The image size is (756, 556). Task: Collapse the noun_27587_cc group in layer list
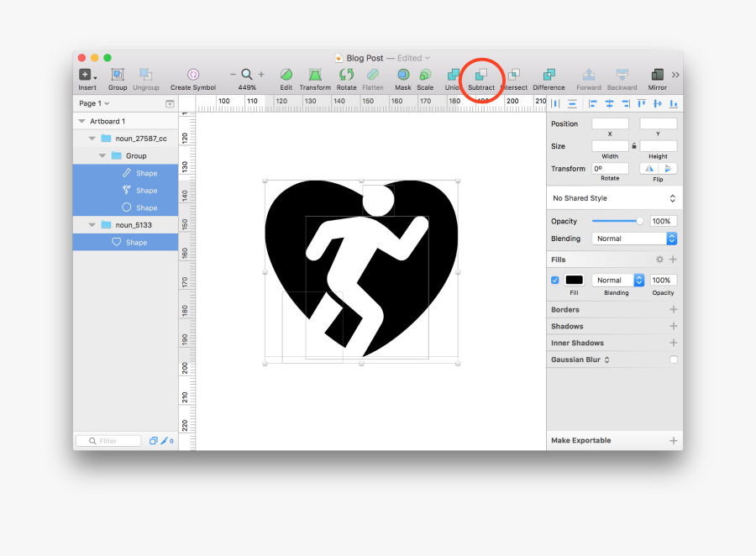[x=92, y=138]
